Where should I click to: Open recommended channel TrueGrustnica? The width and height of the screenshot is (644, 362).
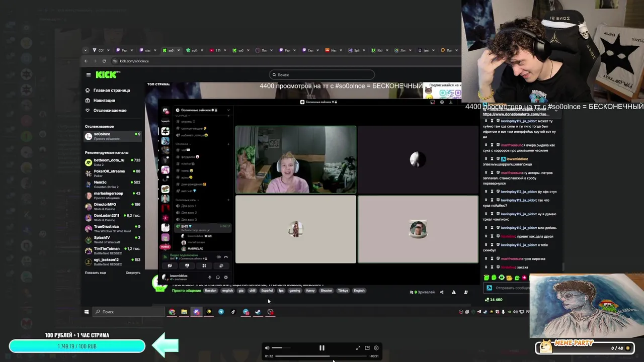tap(113, 228)
